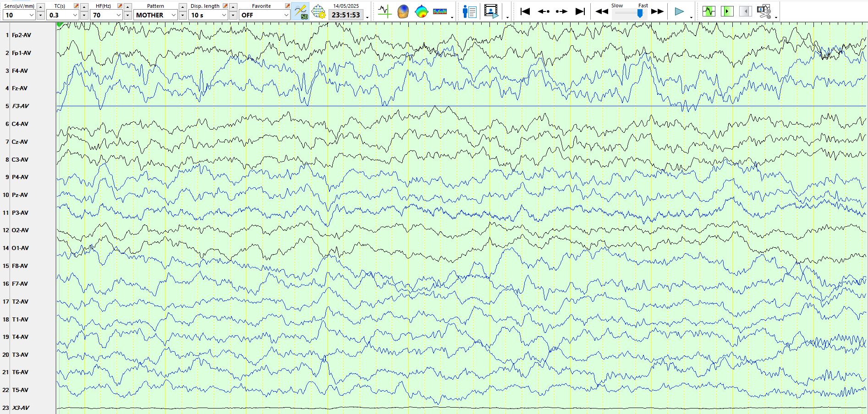Open the Disp. length dropdown
Viewport: 868px width, 414px height.
click(209, 15)
